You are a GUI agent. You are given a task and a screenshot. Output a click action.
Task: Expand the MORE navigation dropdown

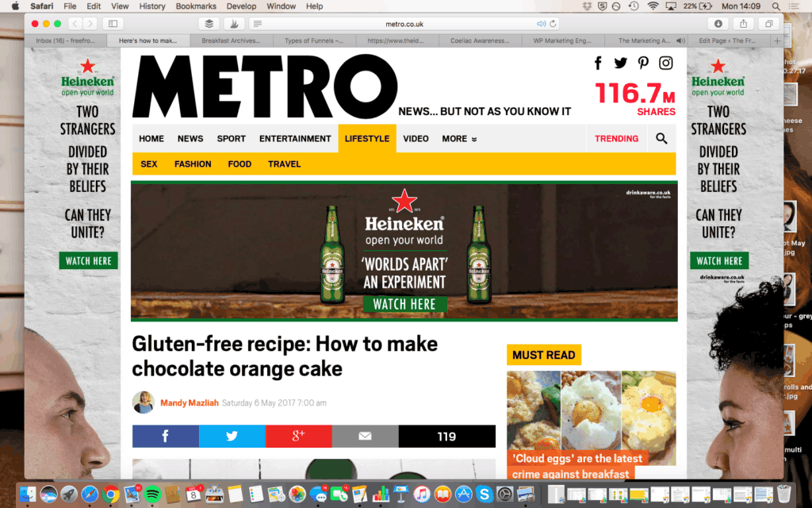tap(459, 138)
